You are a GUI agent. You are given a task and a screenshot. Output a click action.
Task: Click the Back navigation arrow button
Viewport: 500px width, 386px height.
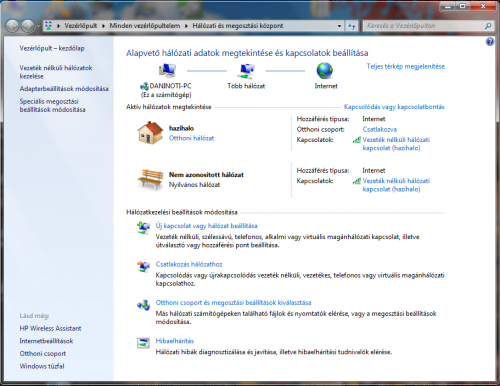pos(12,26)
